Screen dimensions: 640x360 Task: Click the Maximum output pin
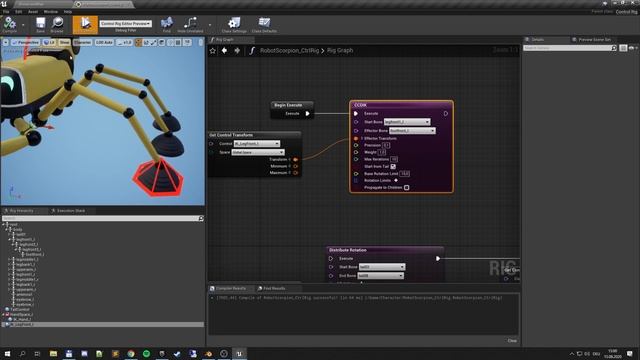pos(296,173)
